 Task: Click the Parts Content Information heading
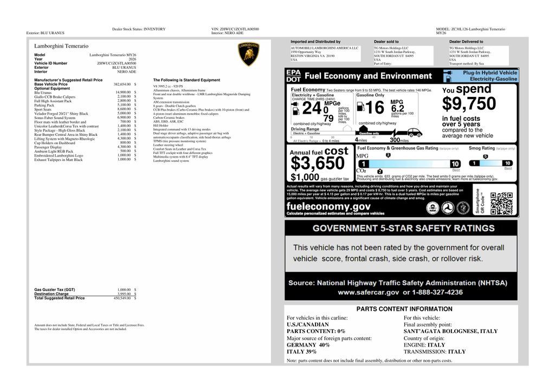[404, 309]
